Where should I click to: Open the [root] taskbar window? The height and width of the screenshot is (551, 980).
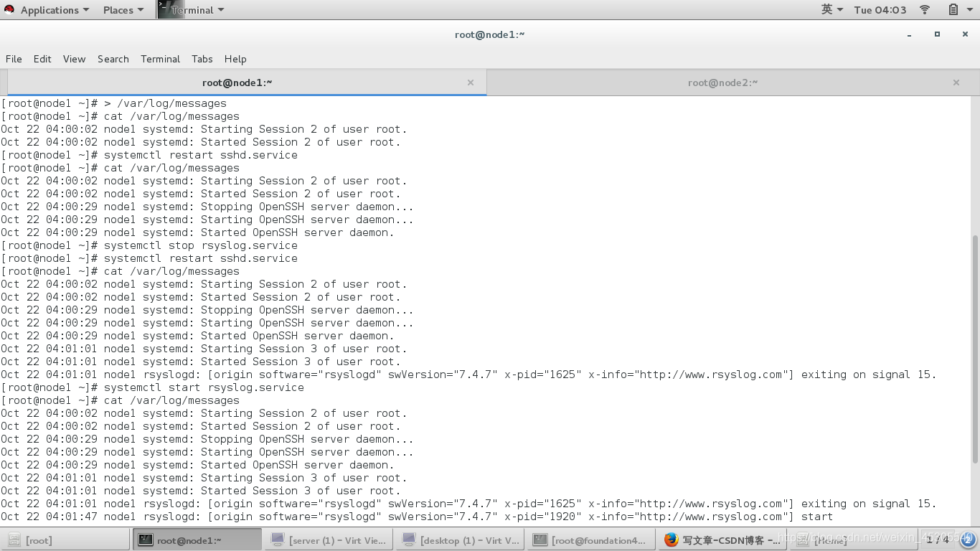pyautogui.click(x=65, y=540)
